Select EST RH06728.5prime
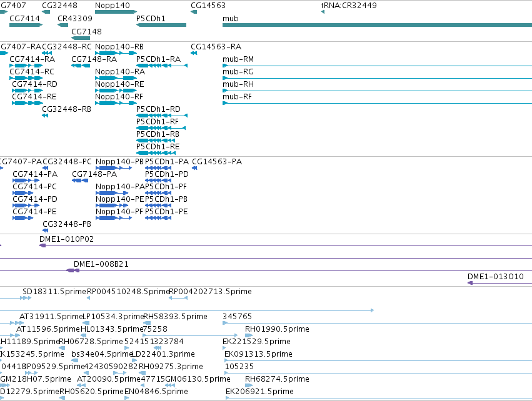Screen dimensions: 532x401 [x=62, y=349]
